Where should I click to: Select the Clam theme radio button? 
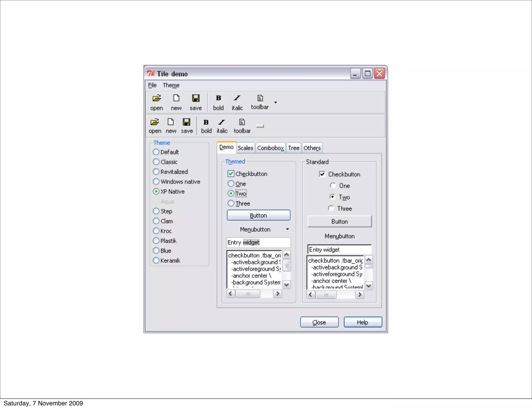pyautogui.click(x=156, y=221)
